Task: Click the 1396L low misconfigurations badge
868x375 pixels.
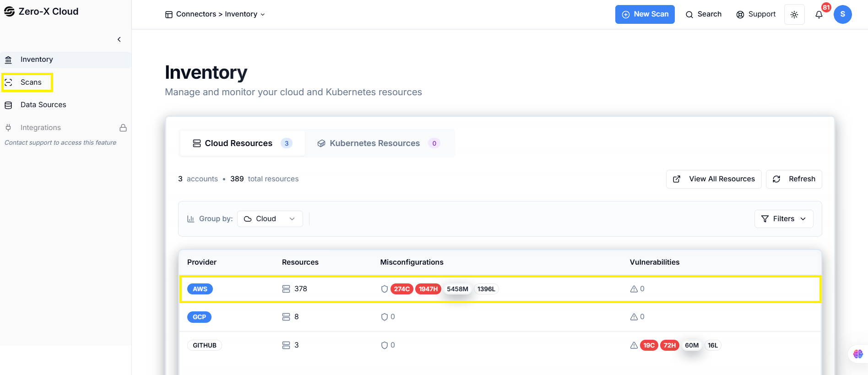Action: coord(486,289)
